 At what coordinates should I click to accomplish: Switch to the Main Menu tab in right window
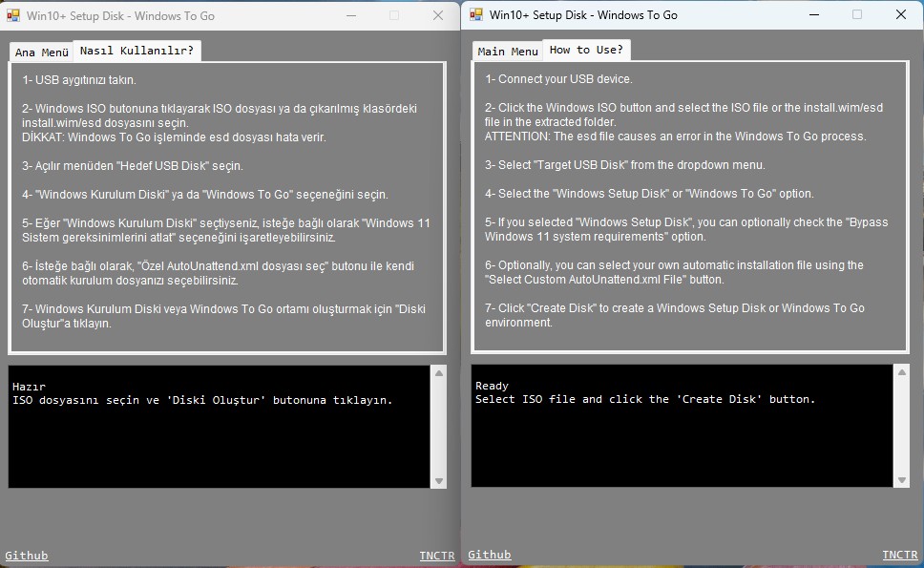(x=508, y=52)
